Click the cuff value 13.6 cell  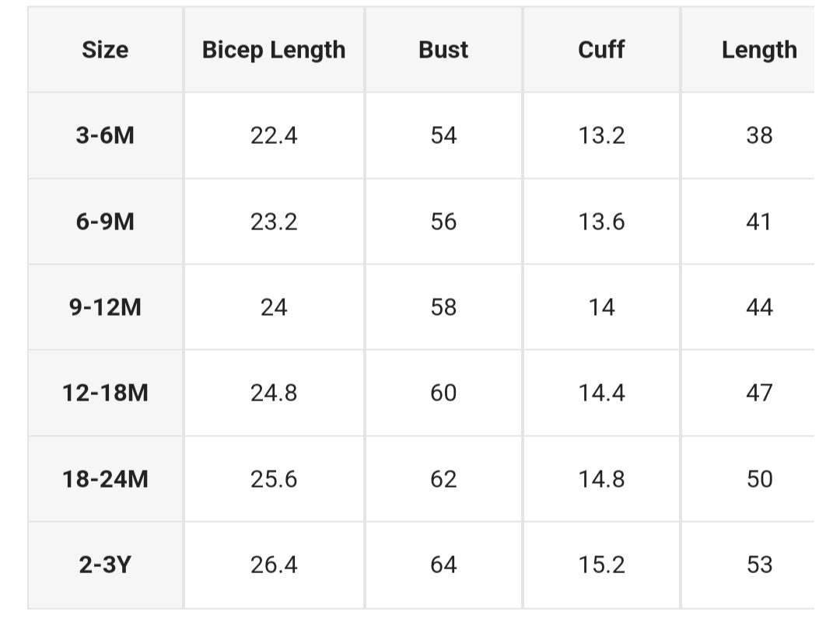click(601, 222)
